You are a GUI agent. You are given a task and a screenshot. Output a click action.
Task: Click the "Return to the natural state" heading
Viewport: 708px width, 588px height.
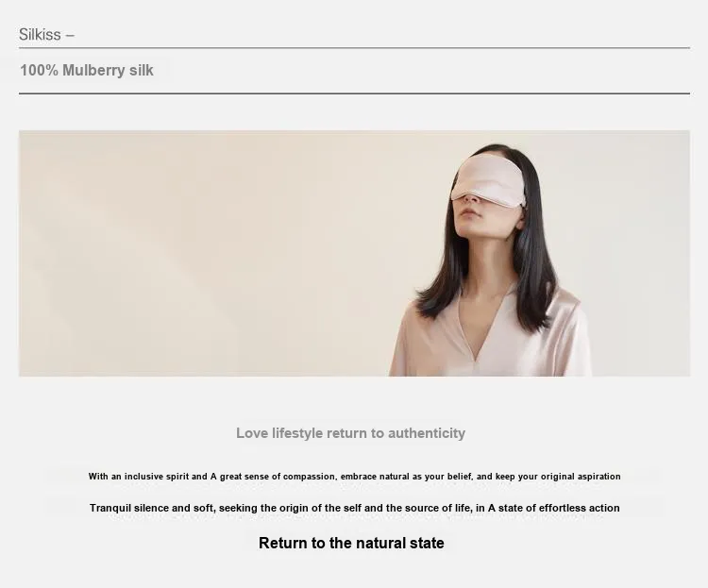tap(351, 543)
